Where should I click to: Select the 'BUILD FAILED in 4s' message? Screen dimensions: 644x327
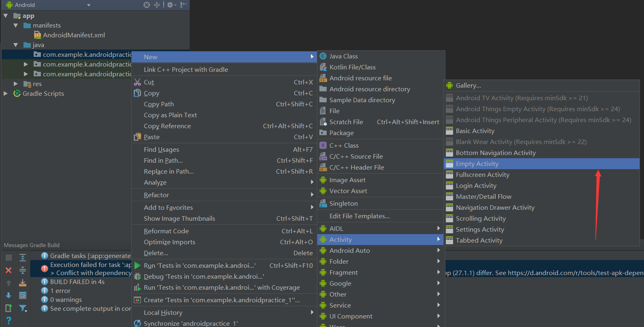click(x=77, y=282)
